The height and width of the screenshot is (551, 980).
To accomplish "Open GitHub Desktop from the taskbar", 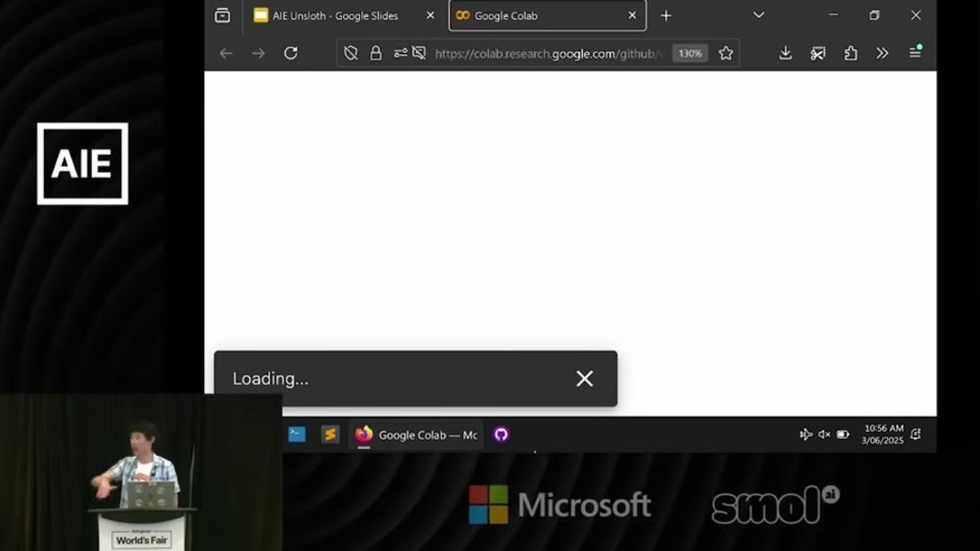I will [501, 434].
